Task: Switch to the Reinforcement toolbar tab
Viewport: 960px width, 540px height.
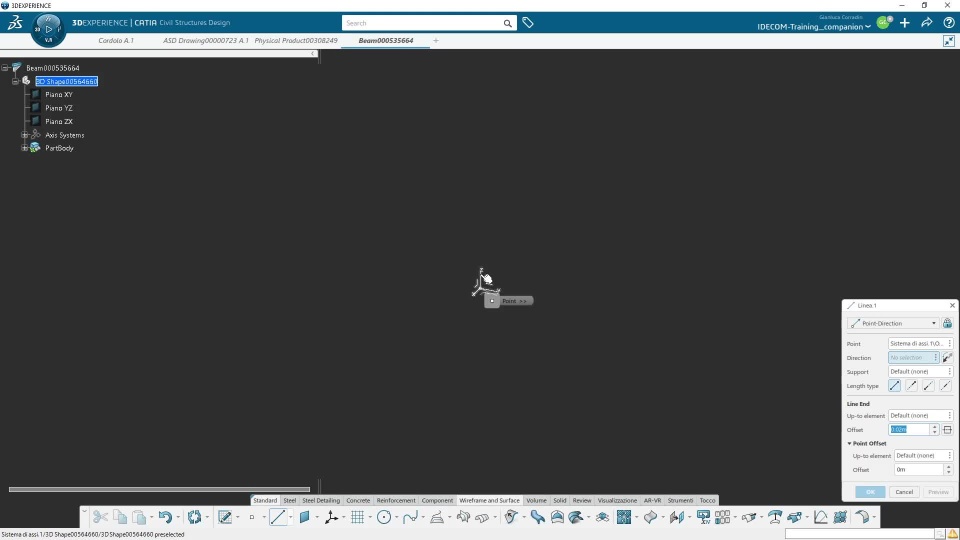Action: (x=396, y=500)
